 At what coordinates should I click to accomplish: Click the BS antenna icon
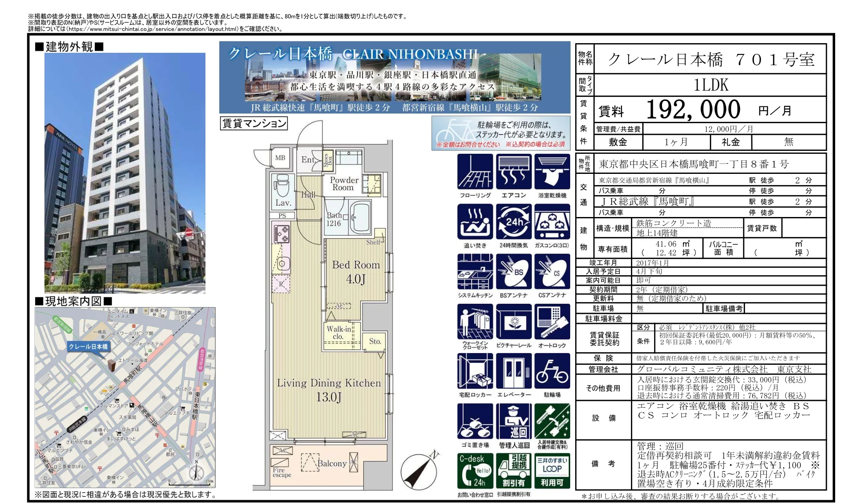click(x=514, y=272)
